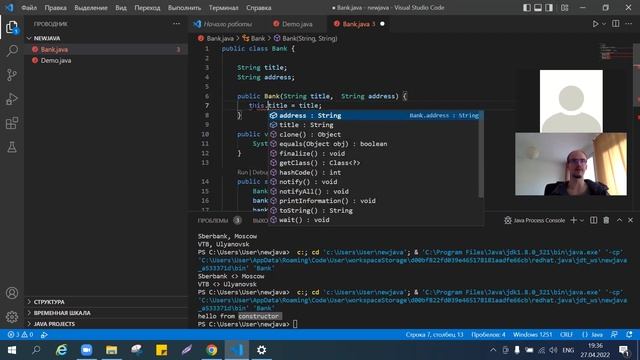Split the editor to the right

616,24
